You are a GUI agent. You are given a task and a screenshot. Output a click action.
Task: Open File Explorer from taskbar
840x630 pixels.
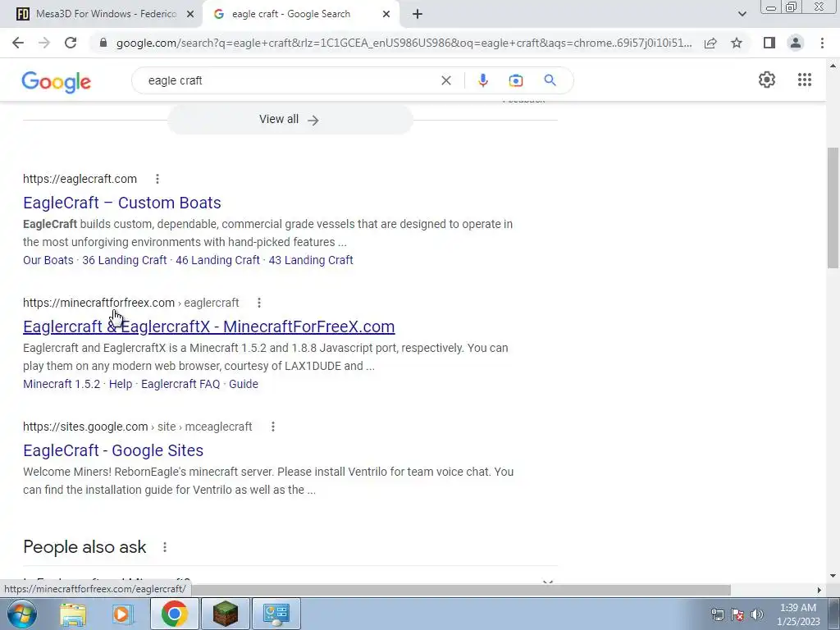tap(73, 614)
